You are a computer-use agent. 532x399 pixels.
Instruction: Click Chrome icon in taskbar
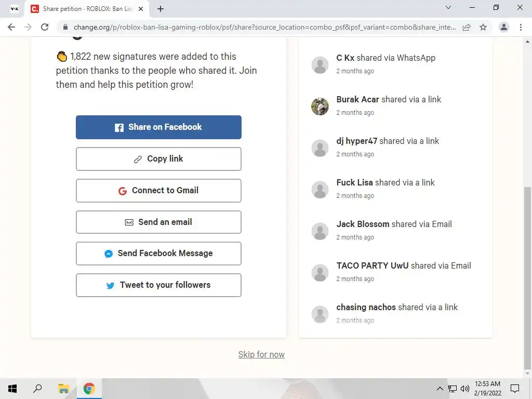[89, 389]
